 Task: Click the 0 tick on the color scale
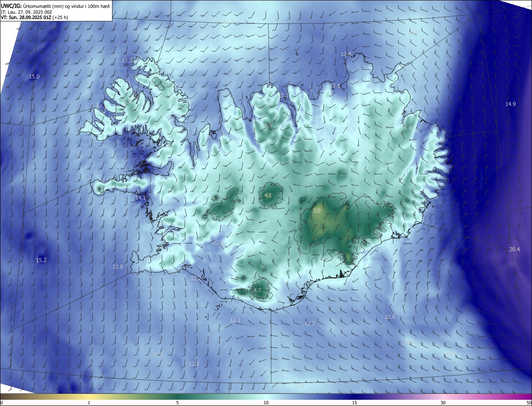[2, 403]
